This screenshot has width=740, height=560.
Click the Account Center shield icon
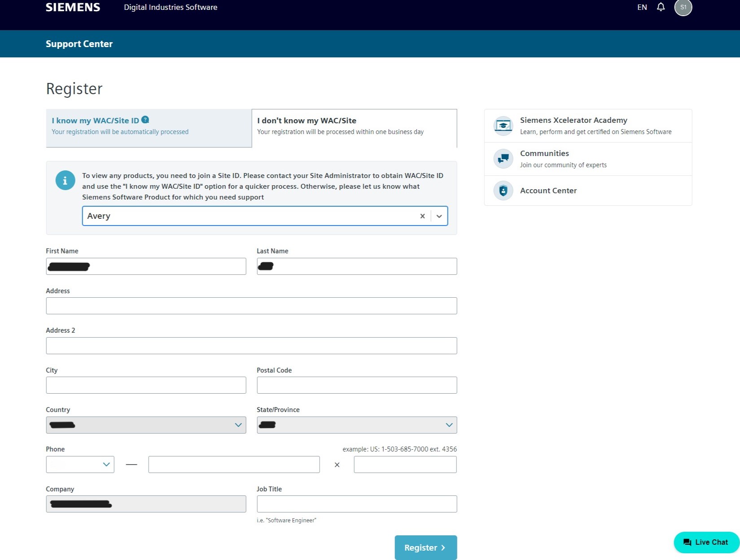click(503, 191)
